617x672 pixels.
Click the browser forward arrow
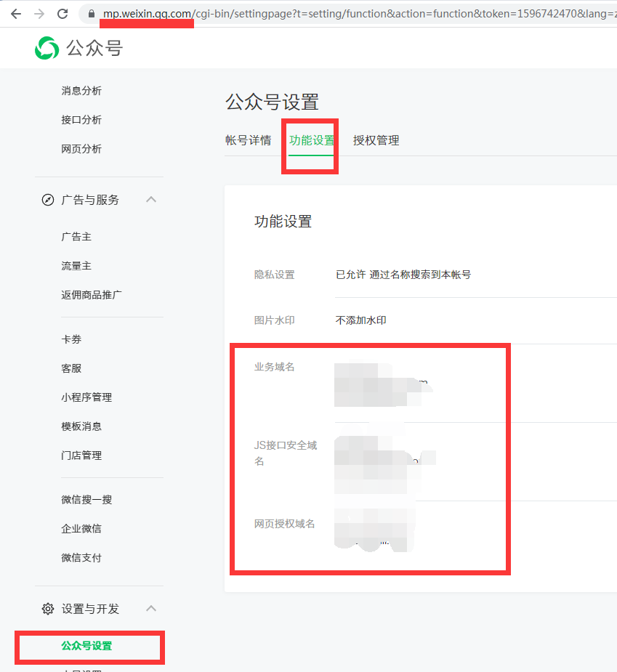tap(39, 14)
